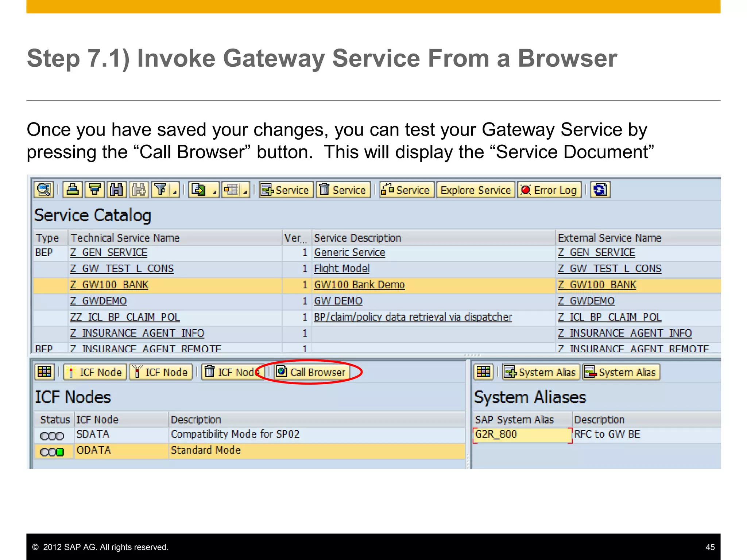
Task: Click the Status column header in ICF Nodes
Action: tap(54, 420)
